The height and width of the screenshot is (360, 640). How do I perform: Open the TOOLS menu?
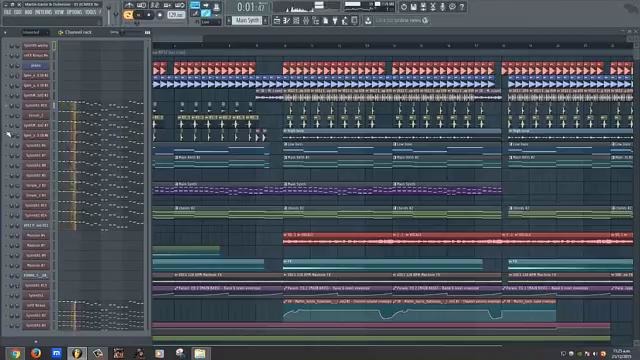click(91, 12)
